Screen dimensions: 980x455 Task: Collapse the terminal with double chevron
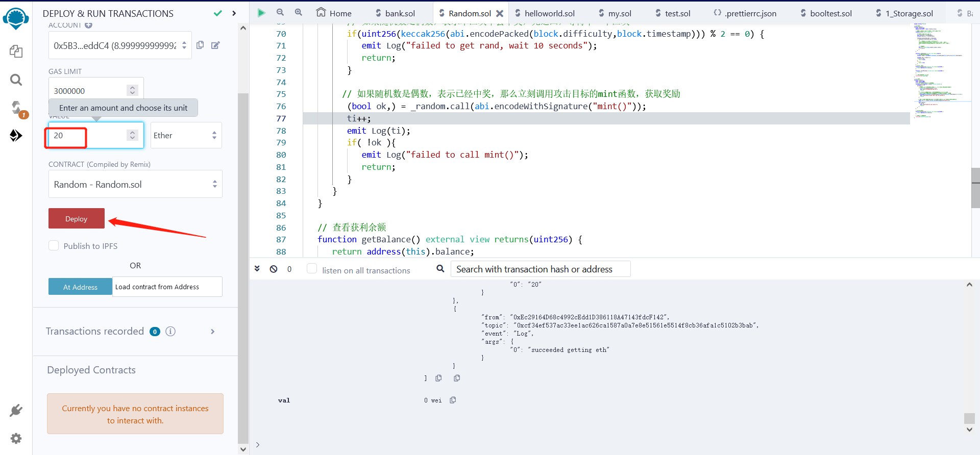coord(257,268)
